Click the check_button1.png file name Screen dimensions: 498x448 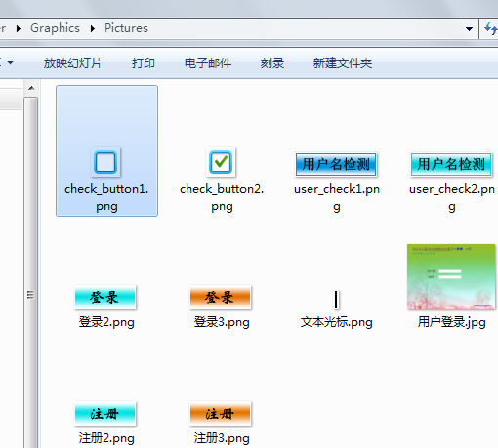(x=106, y=198)
